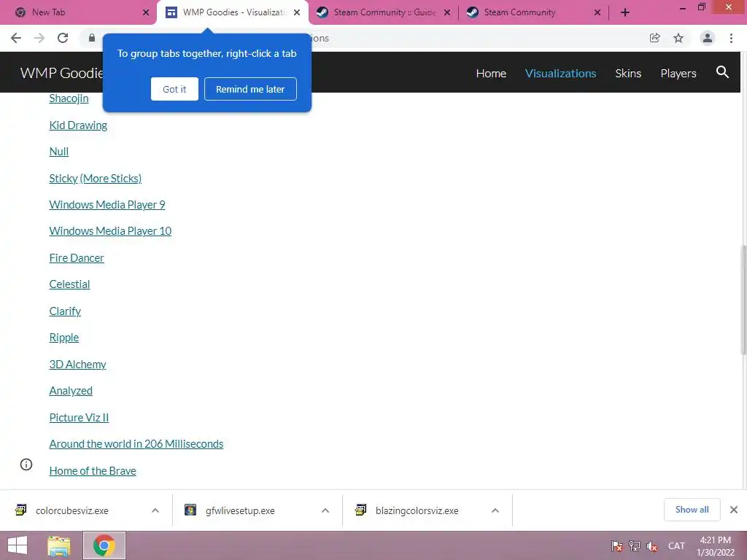Expand options for colorcubesviz.exe

coord(155,510)
